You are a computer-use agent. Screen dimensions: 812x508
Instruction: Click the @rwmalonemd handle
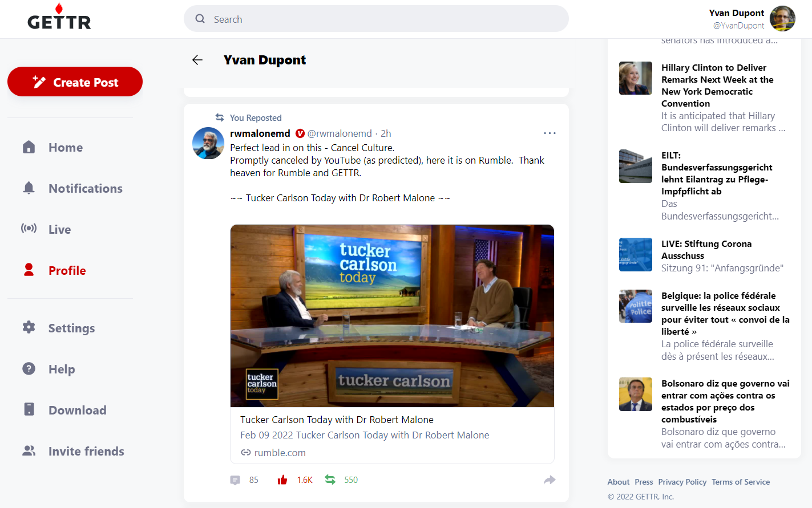tap(340, 133)
